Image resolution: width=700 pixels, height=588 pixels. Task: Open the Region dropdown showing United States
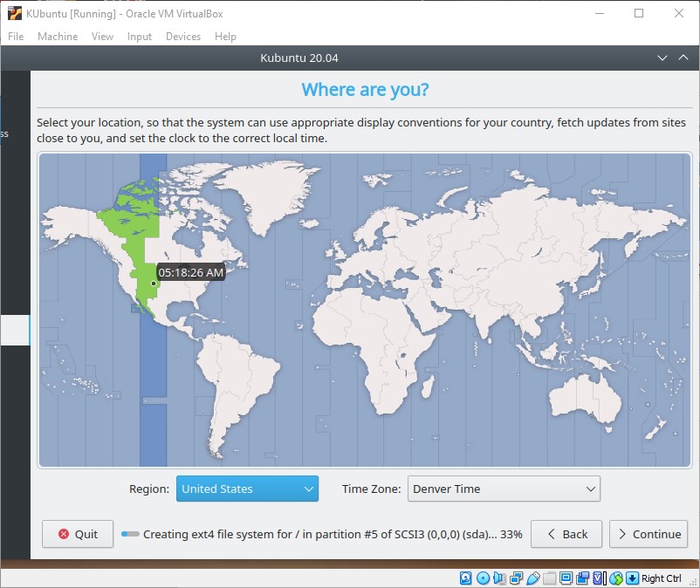click(247, 489)
